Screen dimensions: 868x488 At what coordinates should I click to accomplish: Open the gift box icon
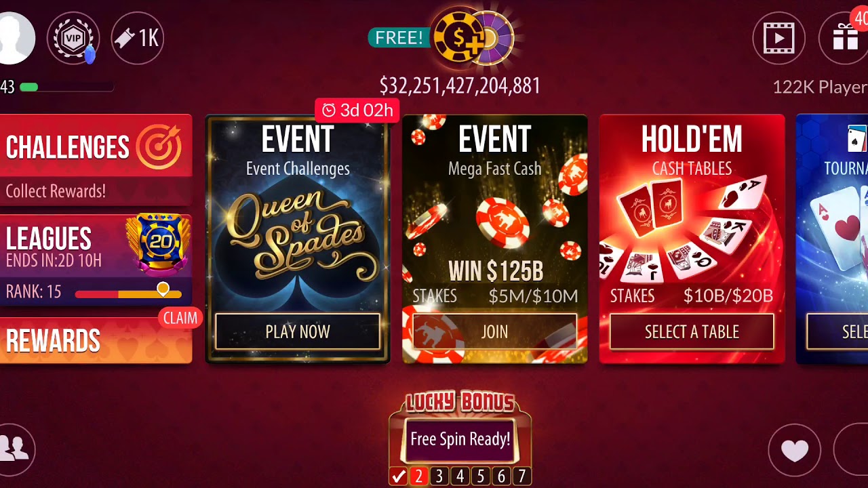[x=844, y=38]
